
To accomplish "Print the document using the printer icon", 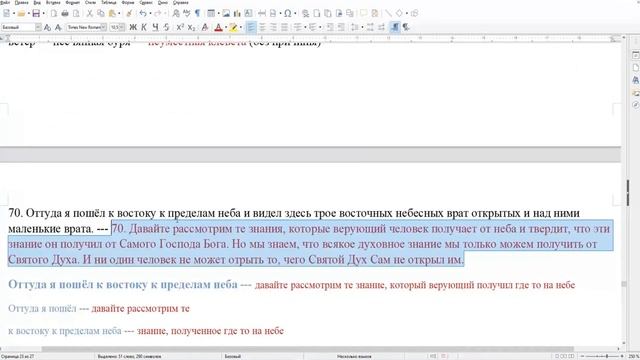I will 64,13.
